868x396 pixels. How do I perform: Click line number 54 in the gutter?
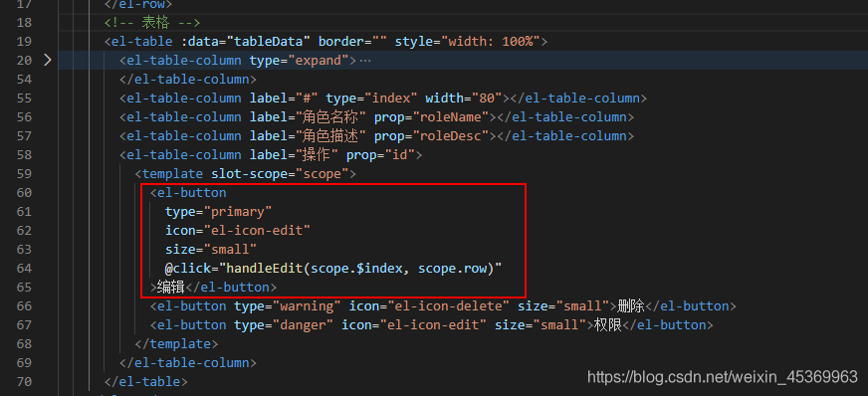tap(24, 79)
